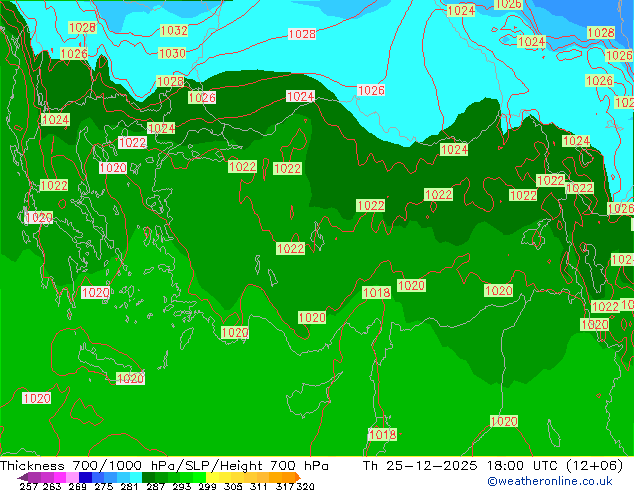
Task: Select the 'Thickness 700/1000 hPa/SLP/Height 700 hPa' title
Action: (164, 465)
